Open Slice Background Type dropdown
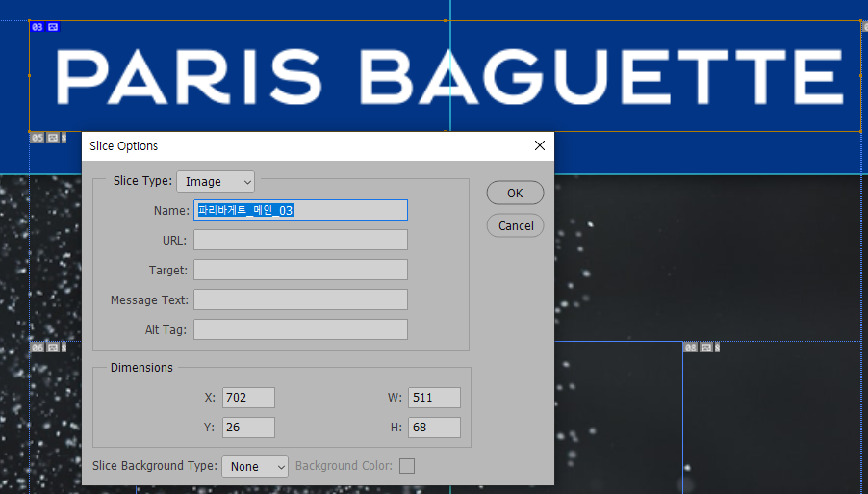868x494 pixels. [255, 466]
